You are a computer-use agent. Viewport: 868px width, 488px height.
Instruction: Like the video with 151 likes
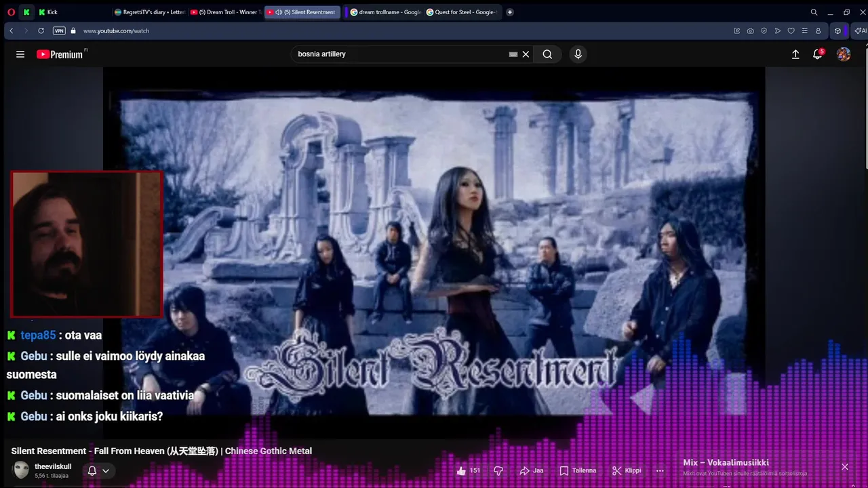click(x=469, y=470)
